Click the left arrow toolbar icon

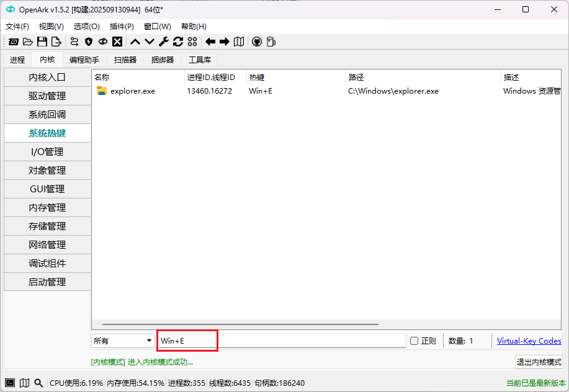(x=210, y=42)
